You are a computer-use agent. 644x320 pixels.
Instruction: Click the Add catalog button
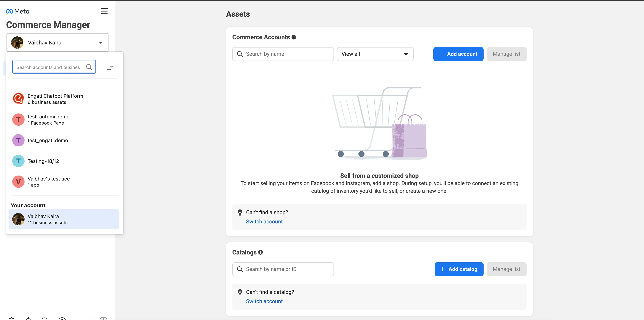point(459,269)
